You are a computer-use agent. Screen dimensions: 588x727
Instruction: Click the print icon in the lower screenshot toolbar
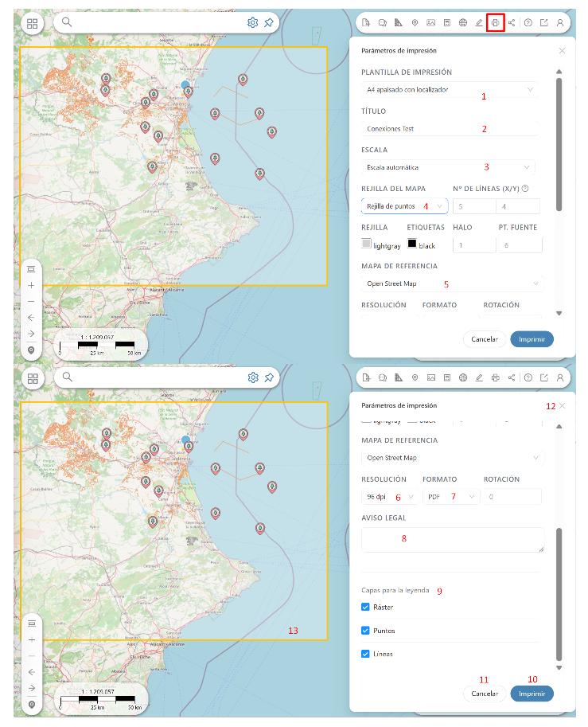(x=496, y=377)
